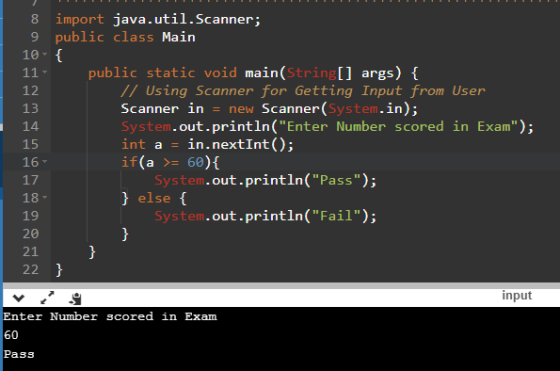Click the 'Pass' result in console output
This screenshot has height=371, width=560.
tap(19, 354)
